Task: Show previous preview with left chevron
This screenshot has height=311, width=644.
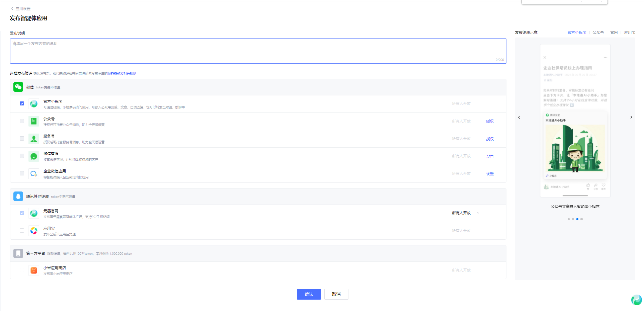Action: click(519, 117)
